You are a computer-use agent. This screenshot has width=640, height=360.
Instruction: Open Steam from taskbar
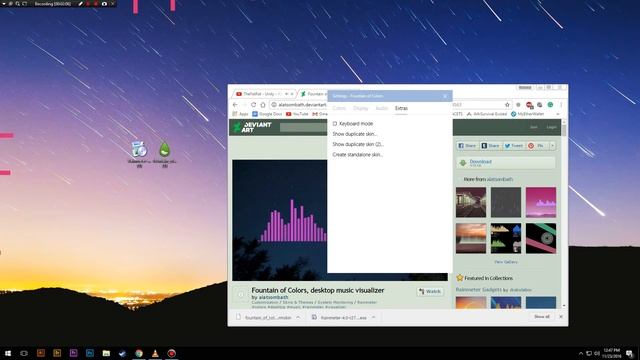click(122, 353)
